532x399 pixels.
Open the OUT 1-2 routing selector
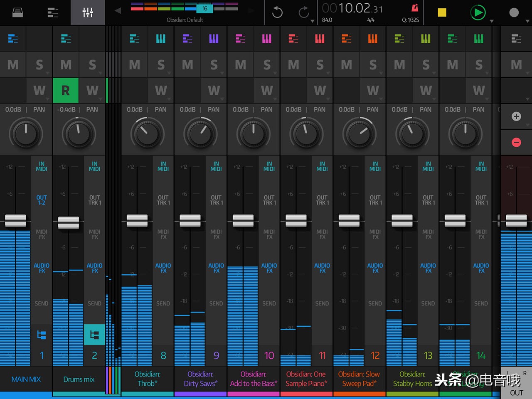tap(41, 200)
